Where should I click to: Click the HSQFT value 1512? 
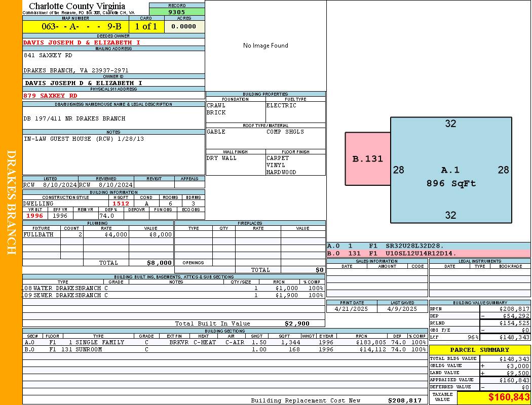click(x=121, y=204)
